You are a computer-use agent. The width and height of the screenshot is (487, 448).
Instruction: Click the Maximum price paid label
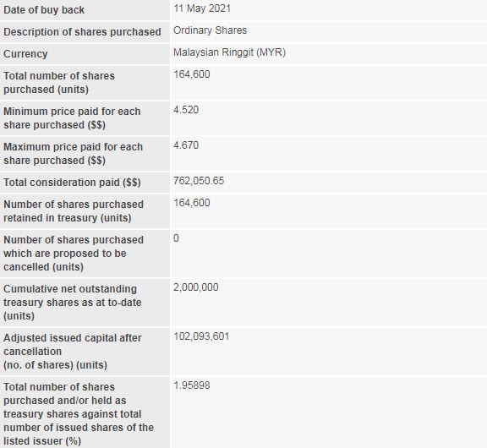73,153
